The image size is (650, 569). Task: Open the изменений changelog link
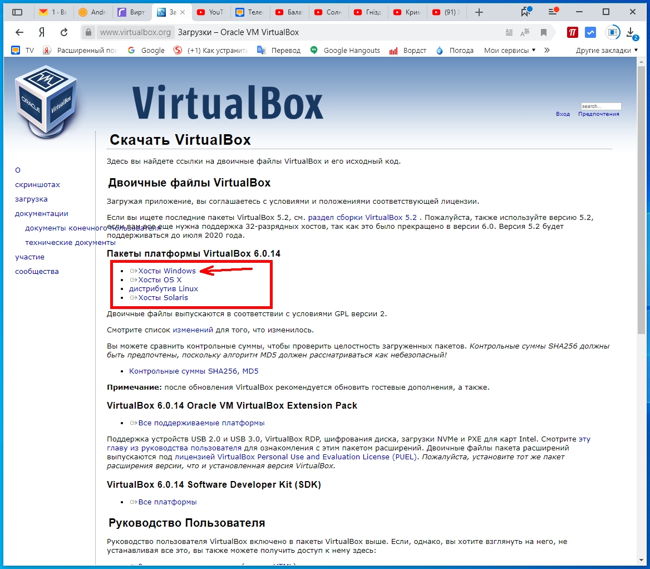point(193,330)
